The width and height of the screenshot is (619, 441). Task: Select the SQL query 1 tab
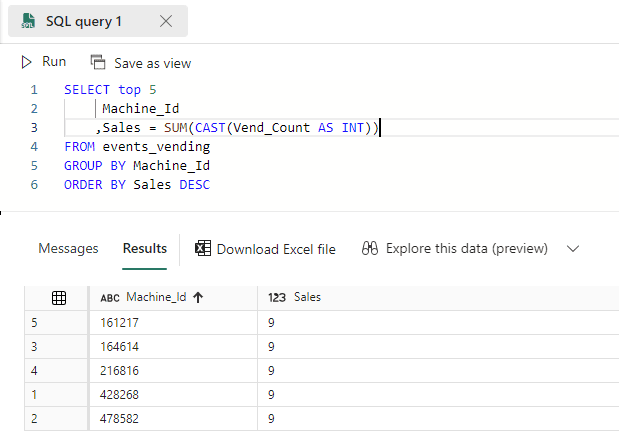click(98, 21)
